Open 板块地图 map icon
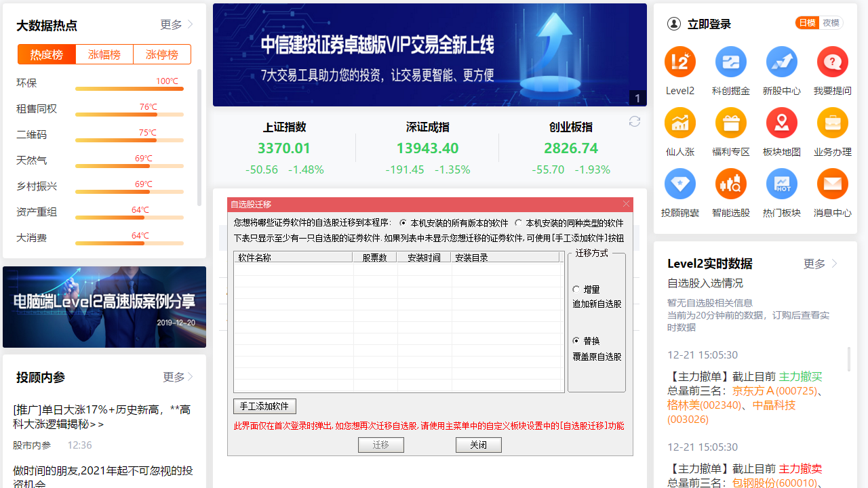 point(782,123)
